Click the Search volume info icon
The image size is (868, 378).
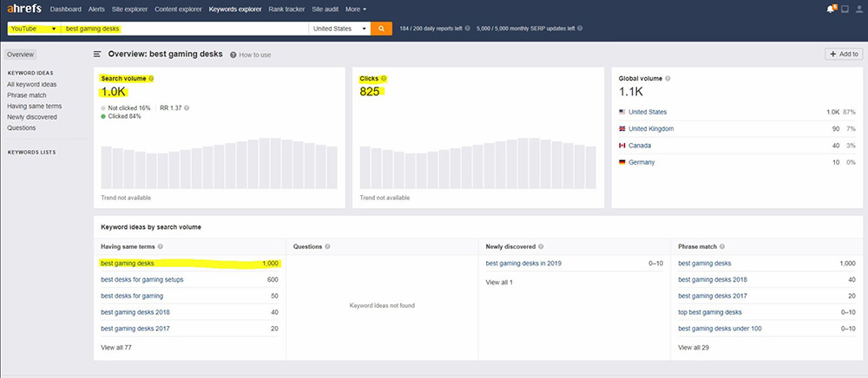151,78
